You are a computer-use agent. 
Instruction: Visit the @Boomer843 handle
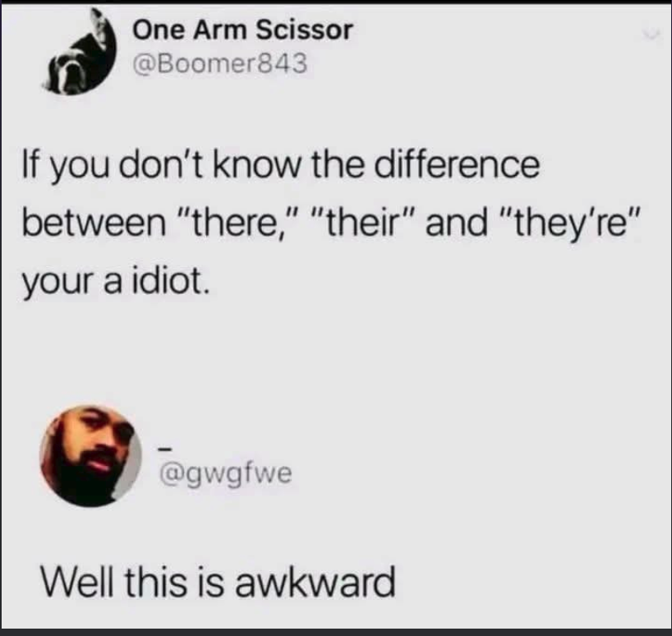coord(220,63)
